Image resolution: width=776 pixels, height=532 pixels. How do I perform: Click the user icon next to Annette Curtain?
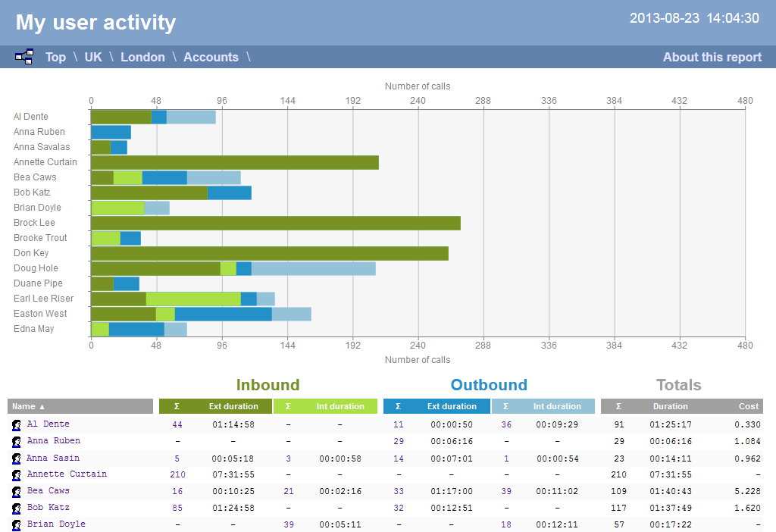coord(17,474)
